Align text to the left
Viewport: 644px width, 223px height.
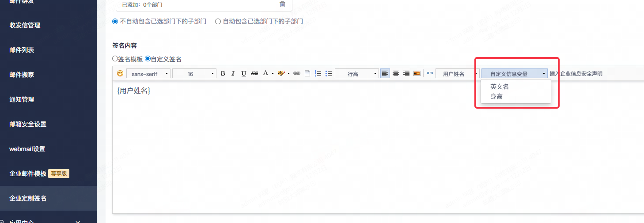point(385,73)
